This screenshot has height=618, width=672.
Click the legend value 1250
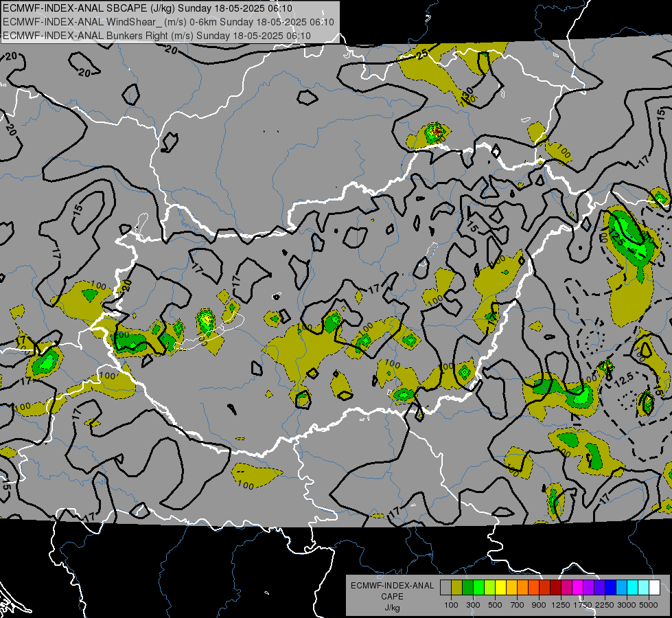point(561,605)
